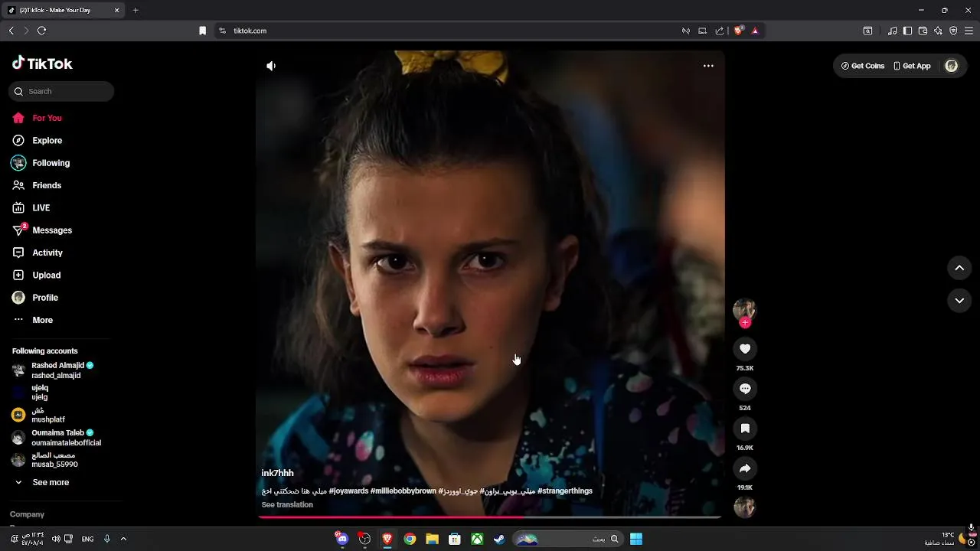Click the bookmark icon in address bar
The height and width of the screenshot is (551, 980).
point(202,31)
